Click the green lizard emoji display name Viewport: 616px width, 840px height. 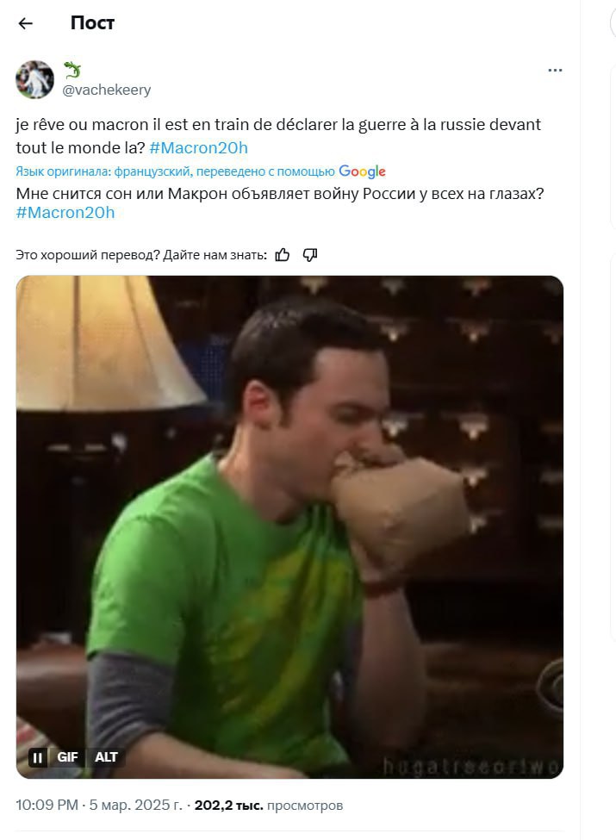[x=72, y=70]
